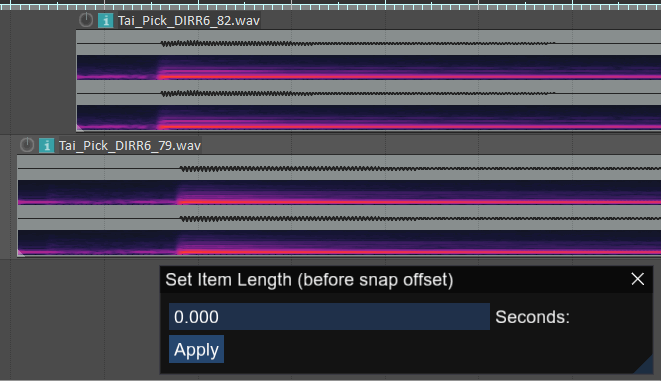Open info icon of Tai_Pick_DIRR6_79.wav

tap(46, 145)
